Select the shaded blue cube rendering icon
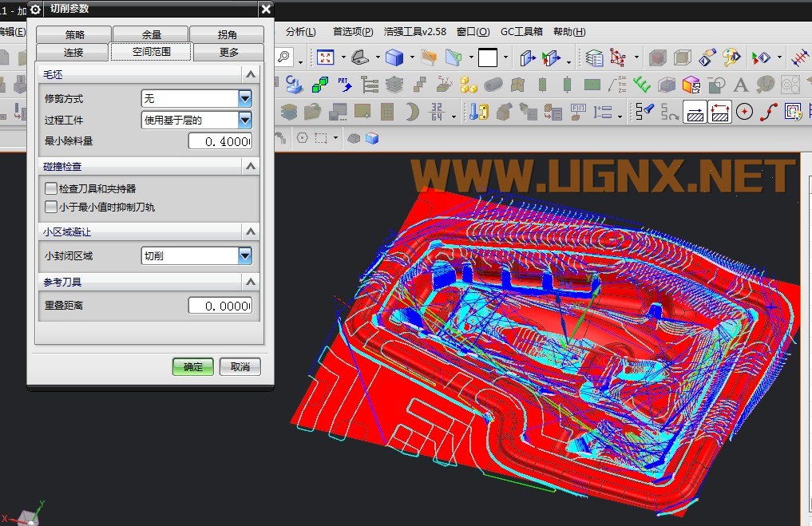The image size is (812, 526). 394,57
